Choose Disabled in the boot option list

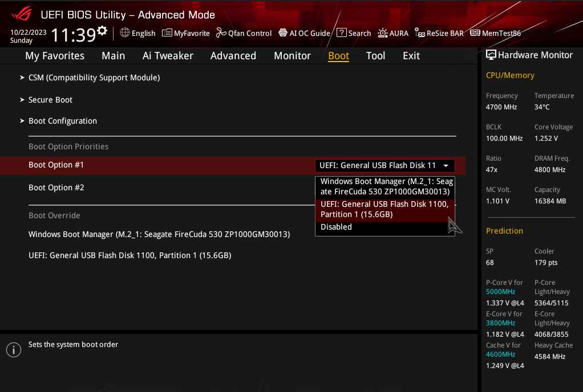click(x=337, y=227)
